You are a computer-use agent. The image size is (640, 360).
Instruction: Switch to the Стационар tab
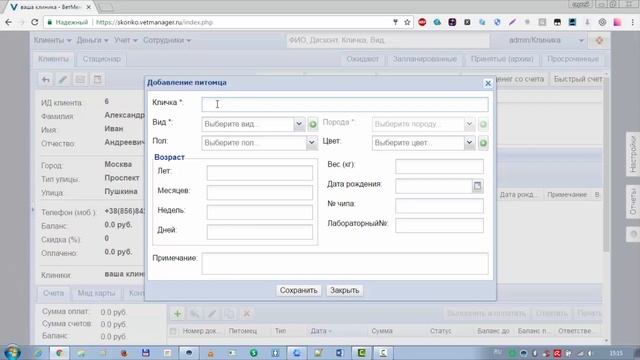coord(102,59)
